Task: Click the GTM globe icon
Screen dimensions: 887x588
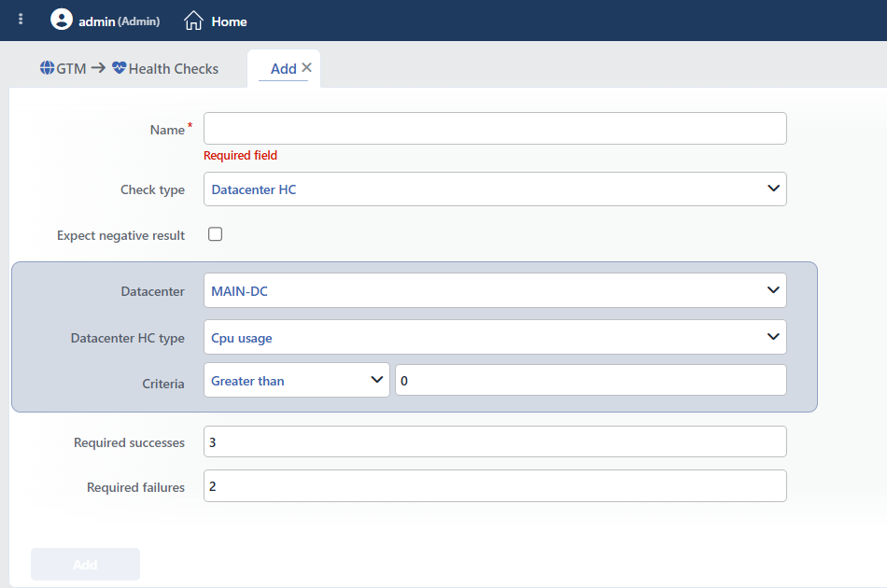Action: coord(47,68)
